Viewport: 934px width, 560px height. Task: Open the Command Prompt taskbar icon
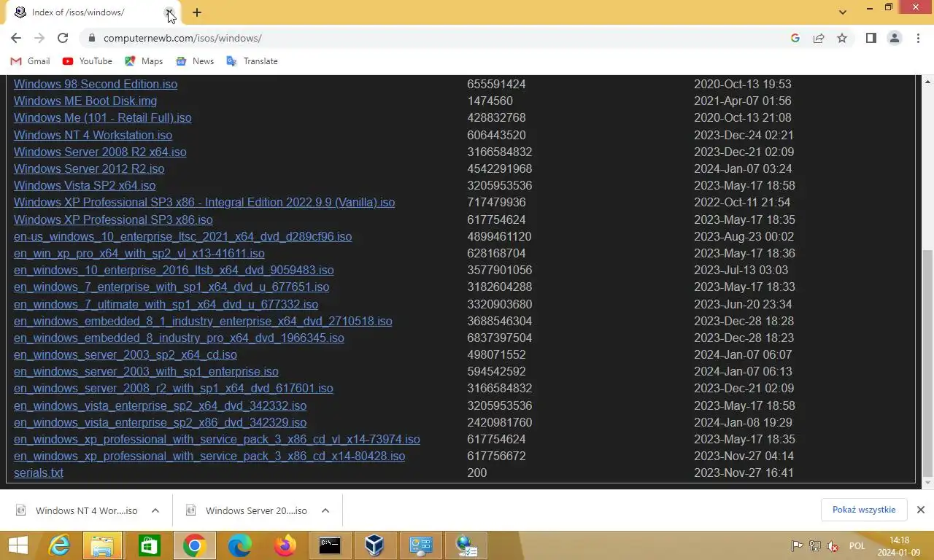click(330, 545)
